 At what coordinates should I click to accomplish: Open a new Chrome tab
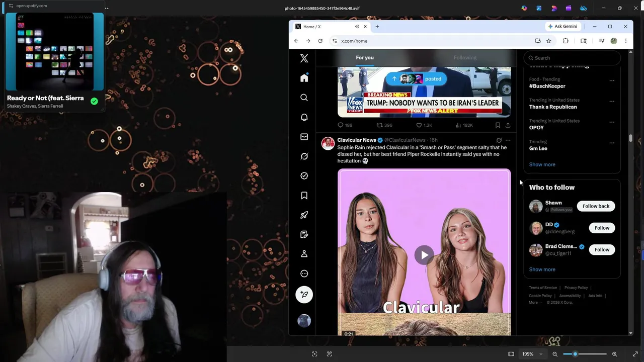[377, 27]
